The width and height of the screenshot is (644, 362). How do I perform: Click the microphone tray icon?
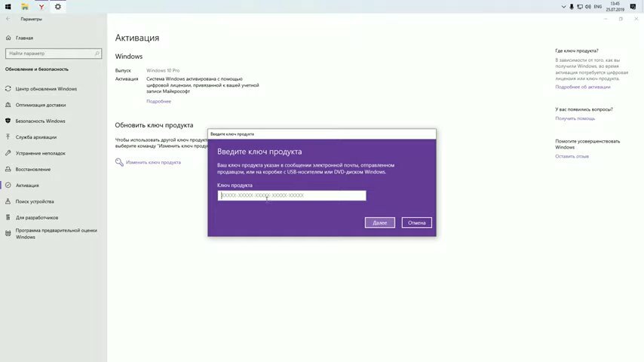click(572, 7)
